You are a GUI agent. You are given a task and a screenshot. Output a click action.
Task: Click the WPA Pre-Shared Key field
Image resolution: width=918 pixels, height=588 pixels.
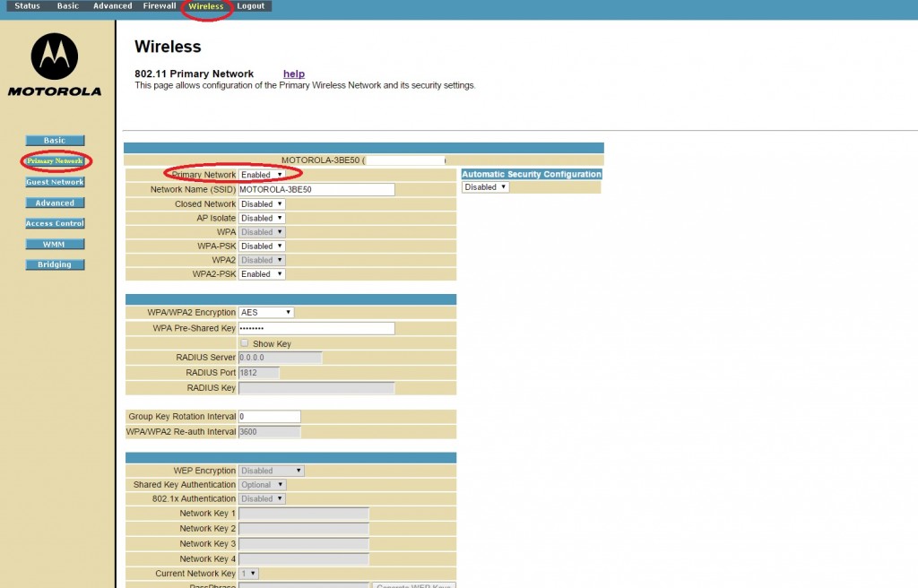[316, 329]
